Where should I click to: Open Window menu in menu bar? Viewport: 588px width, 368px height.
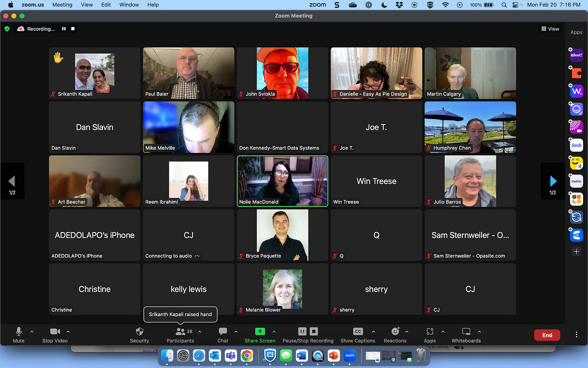point(129,5)
